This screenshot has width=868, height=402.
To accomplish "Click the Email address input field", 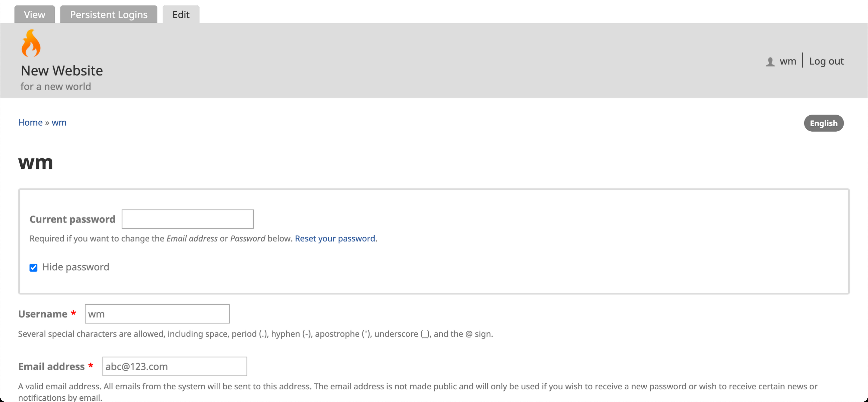I will (175, 367).
